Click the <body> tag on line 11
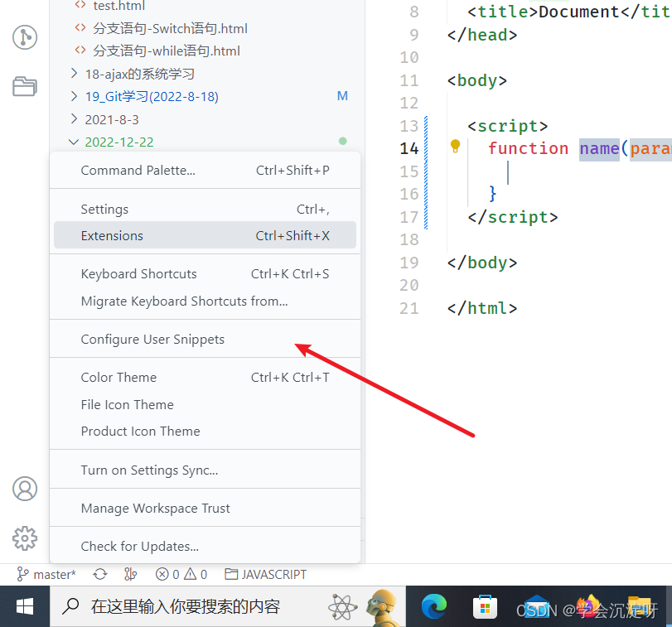Image resolution: width=672 pixels, height=627 pixels. [477, 80]
